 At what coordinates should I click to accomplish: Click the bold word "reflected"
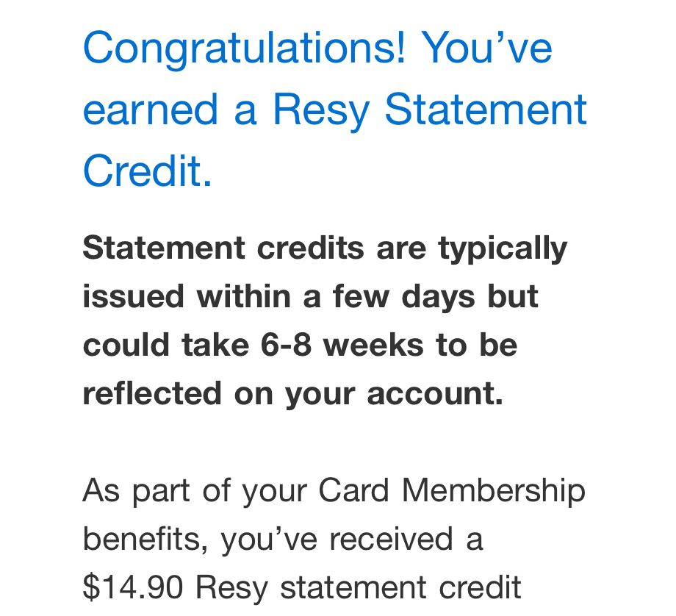tap(152, 394)
